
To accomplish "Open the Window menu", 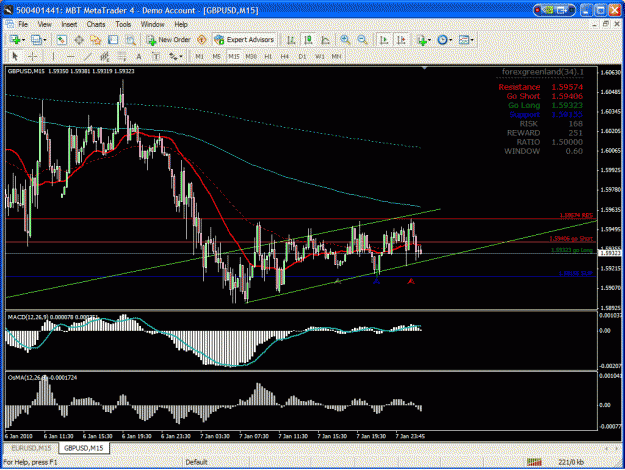I will point(152,24).
